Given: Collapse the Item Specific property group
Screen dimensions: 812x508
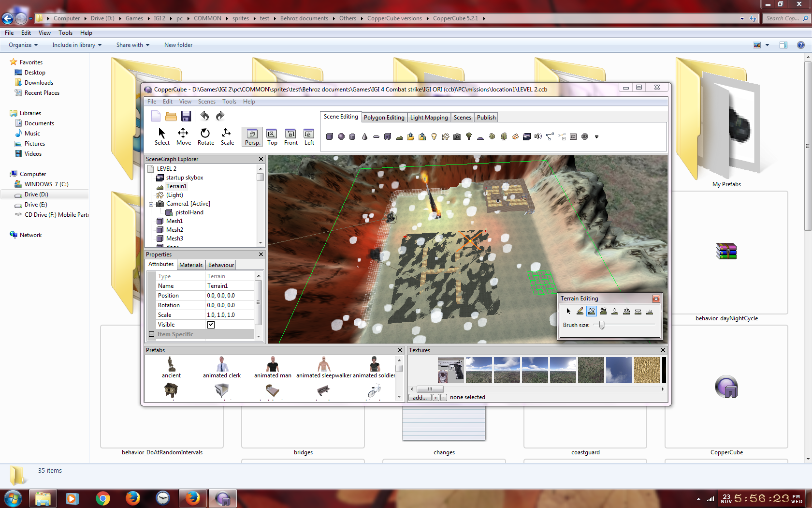Looking at the screenshot, I should click(x=152, y=334).
